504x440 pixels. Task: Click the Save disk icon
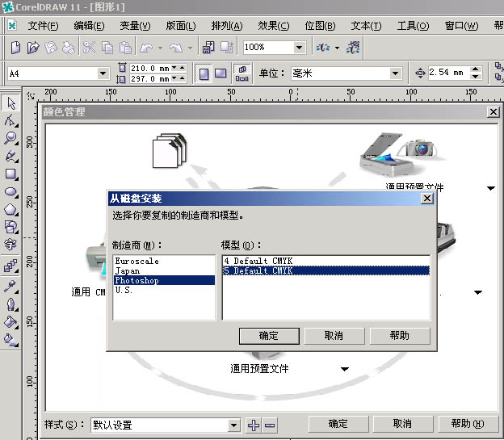51,48
